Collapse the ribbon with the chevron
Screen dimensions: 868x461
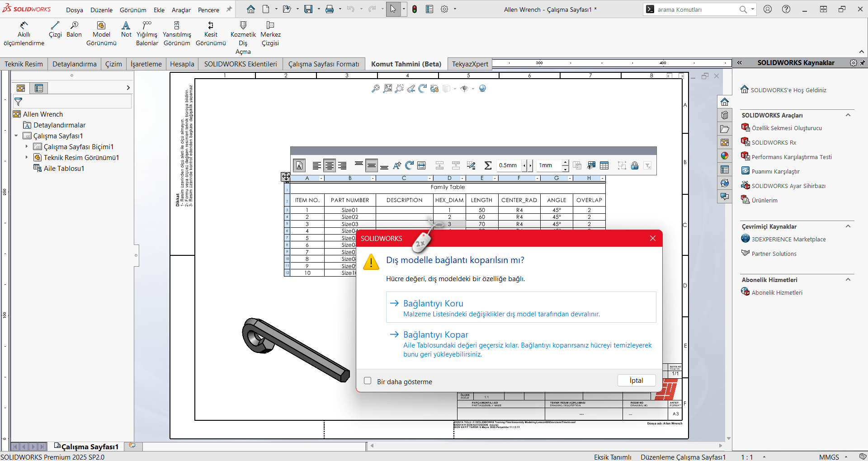point(862,52)
